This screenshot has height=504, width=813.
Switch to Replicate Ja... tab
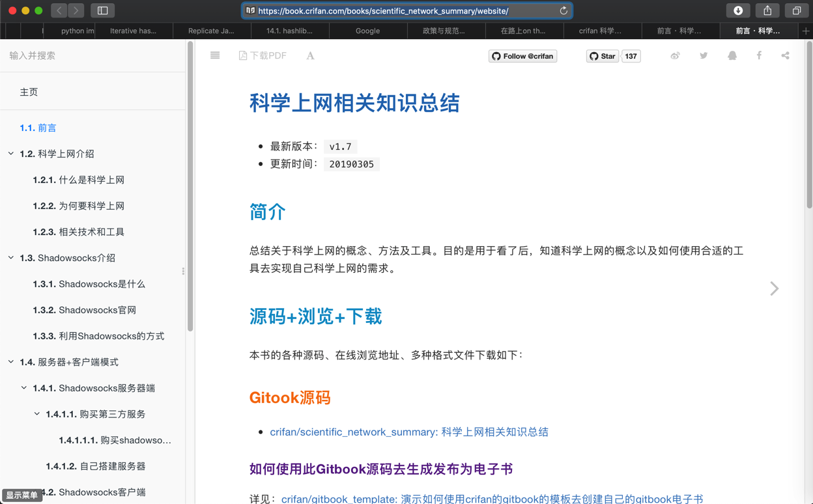point(212,31)
